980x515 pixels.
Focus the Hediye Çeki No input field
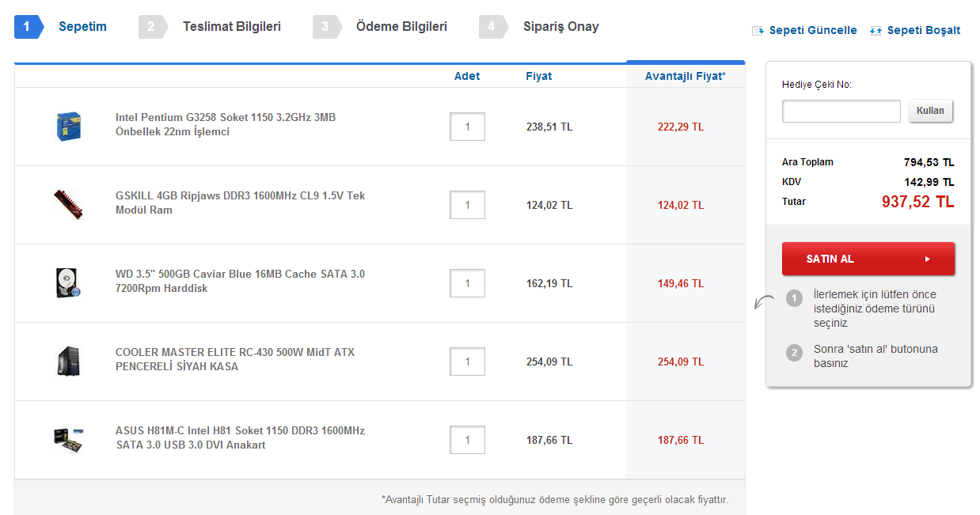(x=841, y=112)
